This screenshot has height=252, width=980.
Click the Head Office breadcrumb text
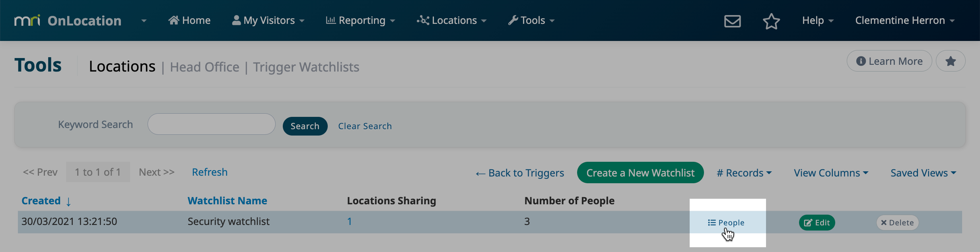point(204,67)
